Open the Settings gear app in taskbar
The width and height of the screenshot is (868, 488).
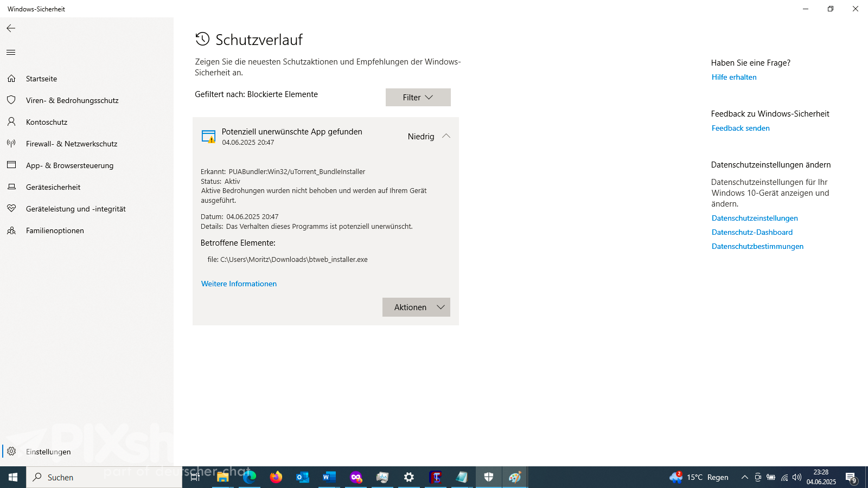click(409, 477)
